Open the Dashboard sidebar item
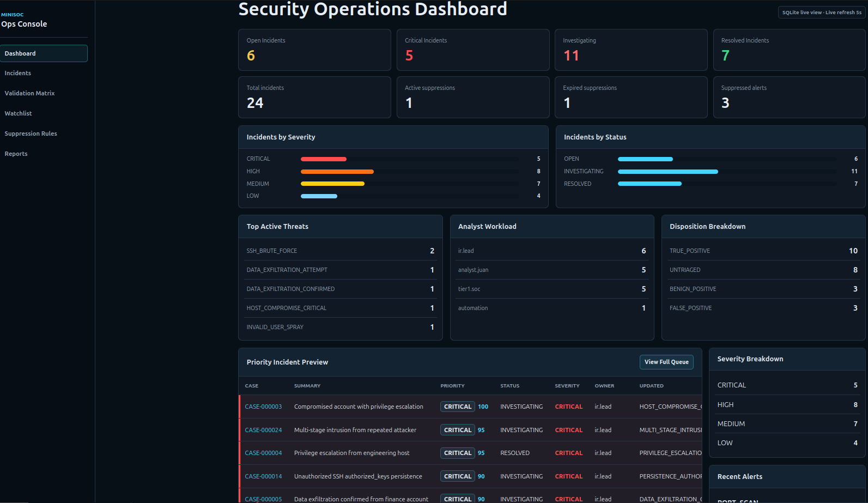The height and width of the screenshot is (503, 868). 44,53
